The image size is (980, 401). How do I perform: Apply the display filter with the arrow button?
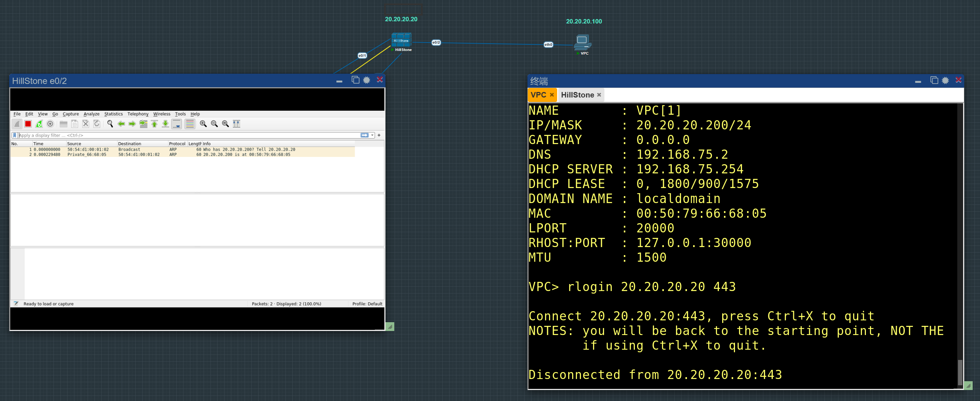pos(365,135)
